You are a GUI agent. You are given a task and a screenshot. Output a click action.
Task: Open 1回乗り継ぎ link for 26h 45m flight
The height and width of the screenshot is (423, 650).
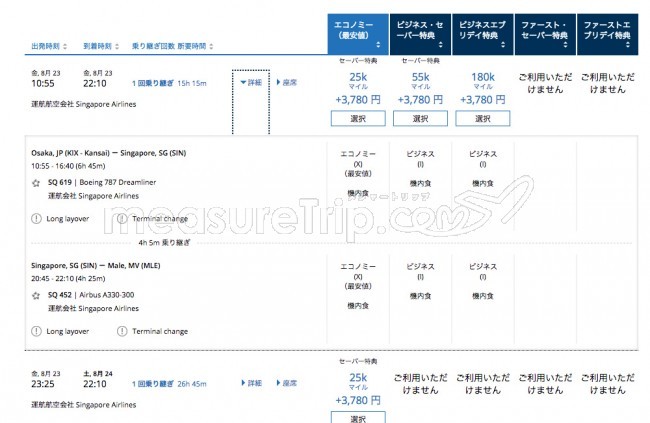[153, 384]
